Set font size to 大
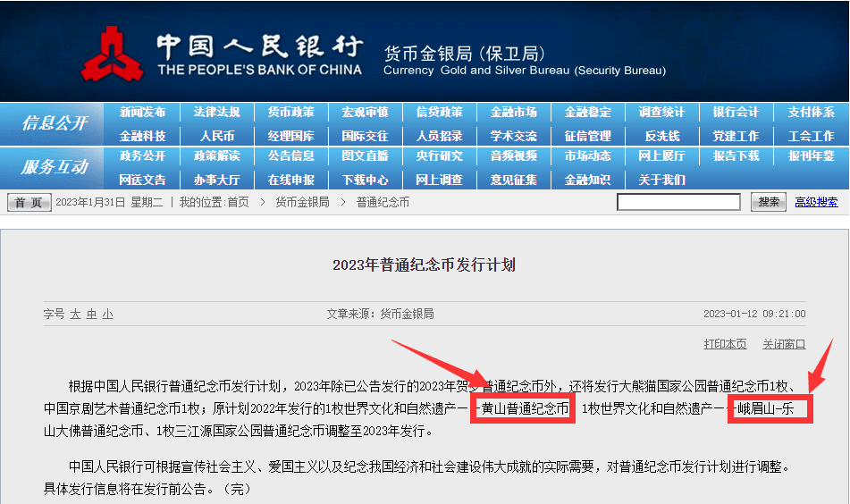Viewport: 850px width, 504px height. (75, 314)
